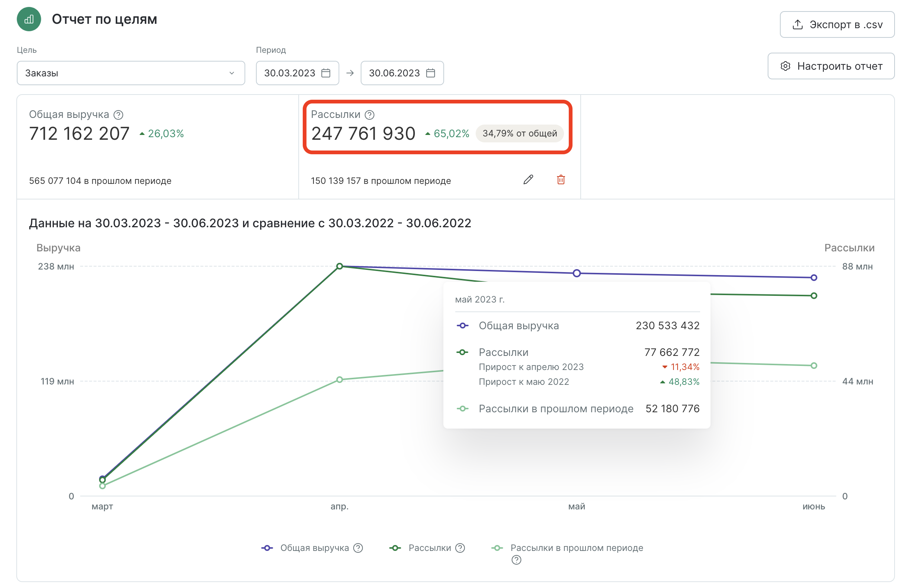Click tooltip decline value 11,34%
This screenshot has width=912, height=588.
680,367
